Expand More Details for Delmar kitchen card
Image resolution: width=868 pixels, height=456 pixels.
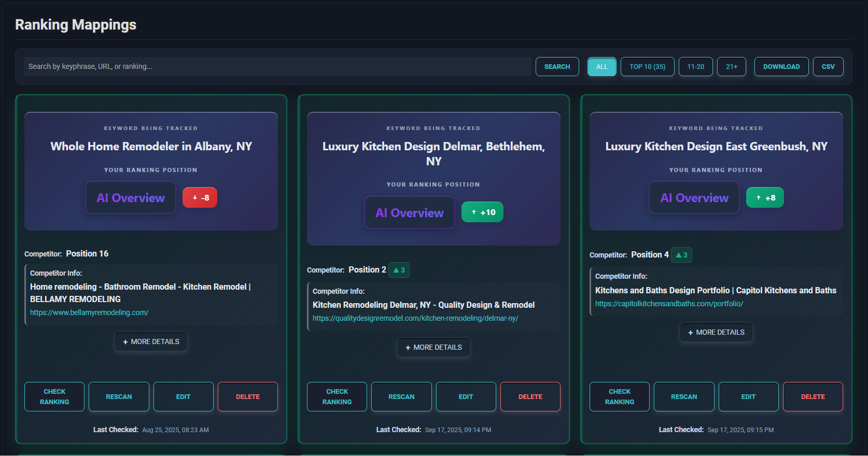pos(433,347)
